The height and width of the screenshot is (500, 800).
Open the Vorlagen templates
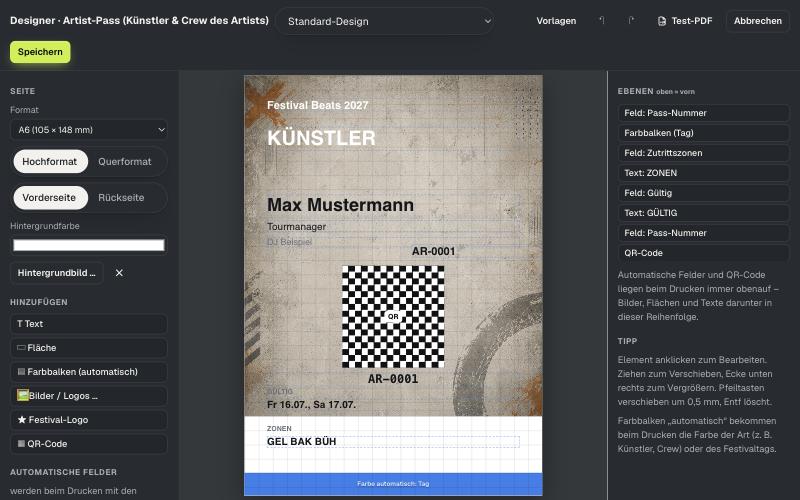[x=556, y=21]
